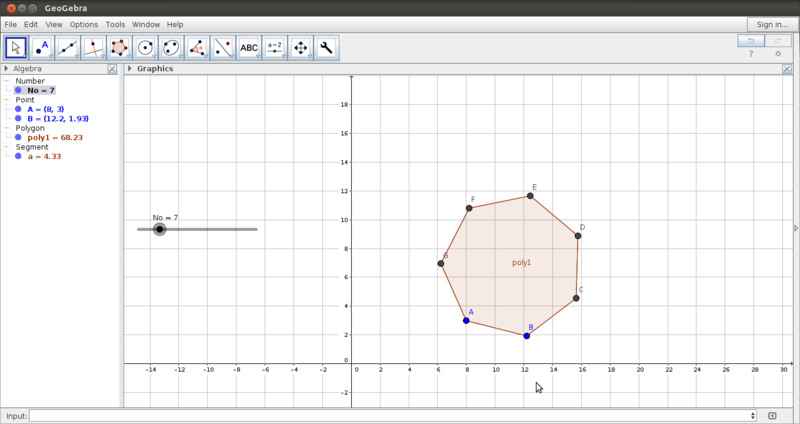Image resolution: width=800 pixels, height=424 pixels.
Task: Click the No slider track
Action: [x=197, y=229]
